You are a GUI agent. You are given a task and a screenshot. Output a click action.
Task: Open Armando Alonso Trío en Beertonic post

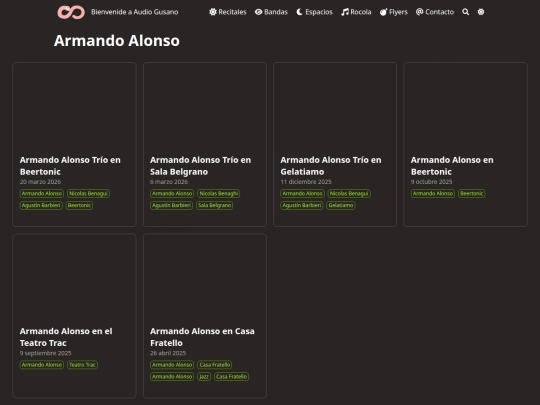[70, 166]
